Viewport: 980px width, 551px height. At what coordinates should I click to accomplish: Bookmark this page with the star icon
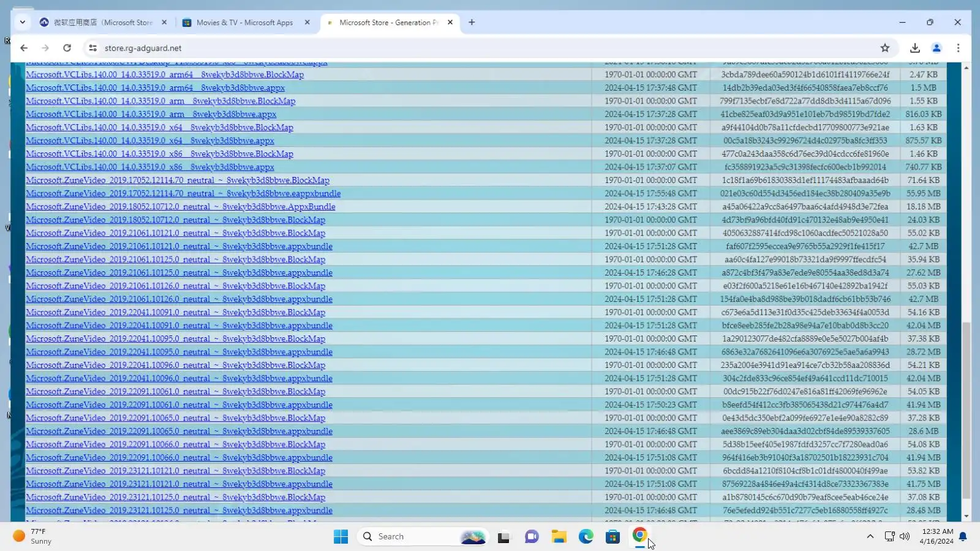point(885,48)
